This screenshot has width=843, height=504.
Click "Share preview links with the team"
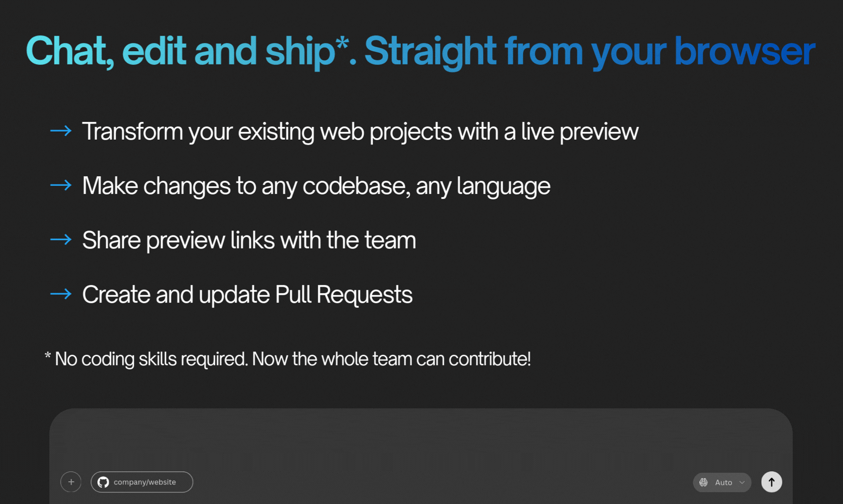point(249,240)
